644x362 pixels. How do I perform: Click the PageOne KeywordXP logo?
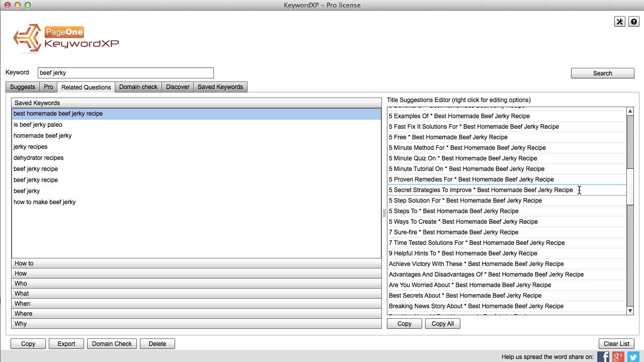pyautogui.click(x=66, y=38)
